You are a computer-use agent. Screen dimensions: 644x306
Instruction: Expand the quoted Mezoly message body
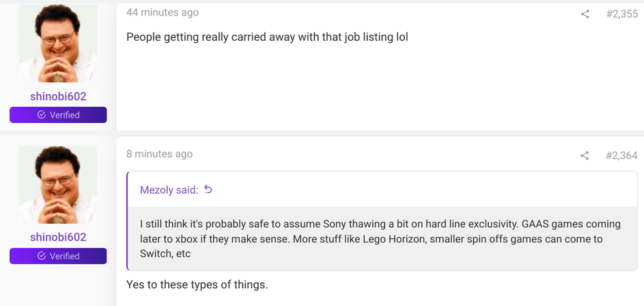pos(382,239)
